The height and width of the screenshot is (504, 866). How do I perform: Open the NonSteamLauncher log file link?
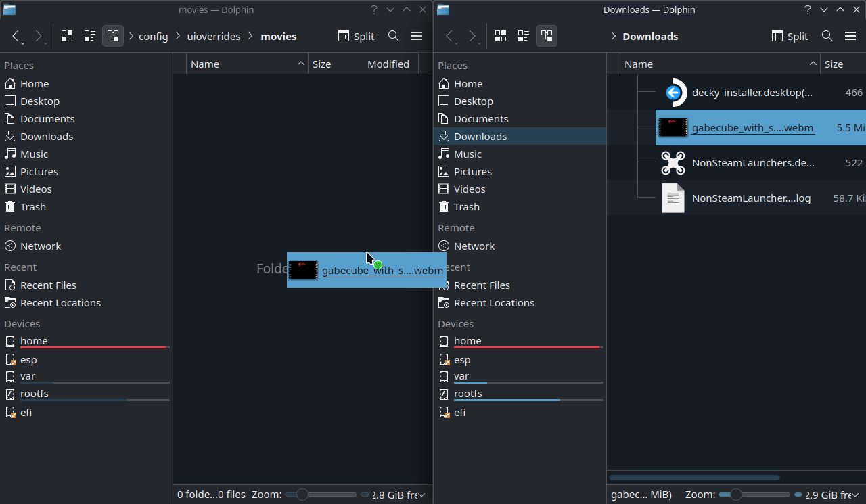751,198
